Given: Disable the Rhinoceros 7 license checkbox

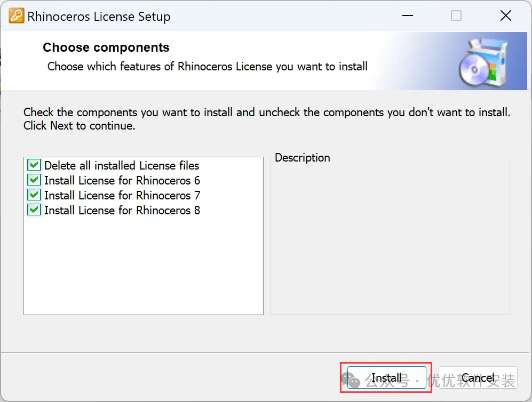Looking at the screenshot, I should (34, 195).
